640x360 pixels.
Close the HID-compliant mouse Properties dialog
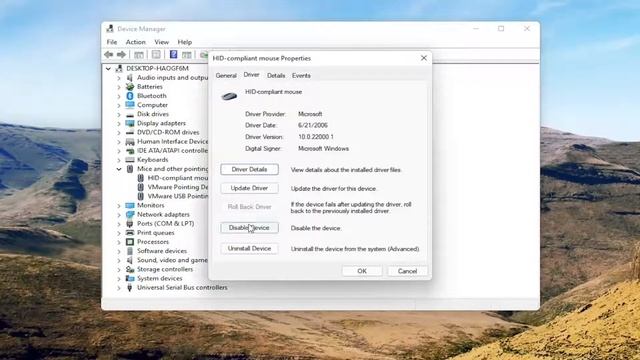pyautogui.click(x=424, y=58)
